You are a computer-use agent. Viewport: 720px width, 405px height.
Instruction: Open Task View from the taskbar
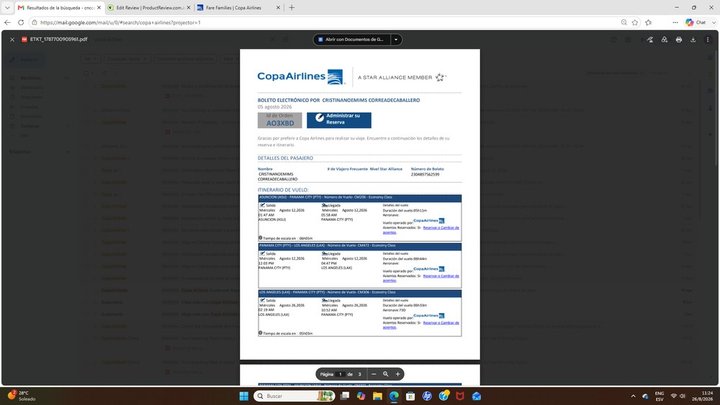pos(345,396)
